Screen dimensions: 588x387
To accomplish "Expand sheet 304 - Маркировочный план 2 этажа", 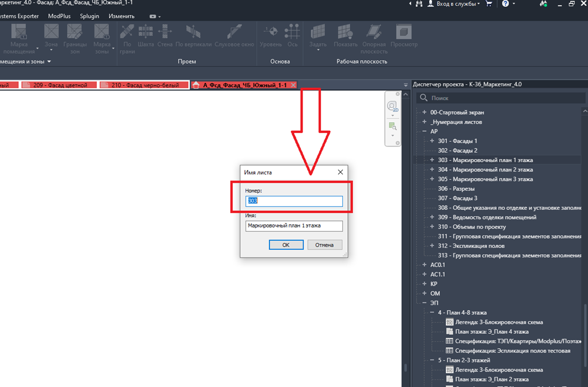I will (x=432, y=169).
